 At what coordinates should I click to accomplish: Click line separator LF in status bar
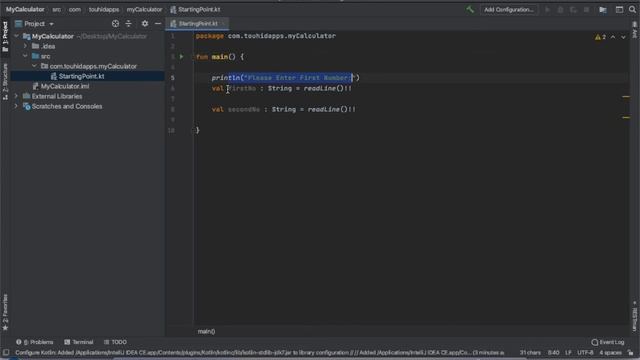click(x=568, y=353)
